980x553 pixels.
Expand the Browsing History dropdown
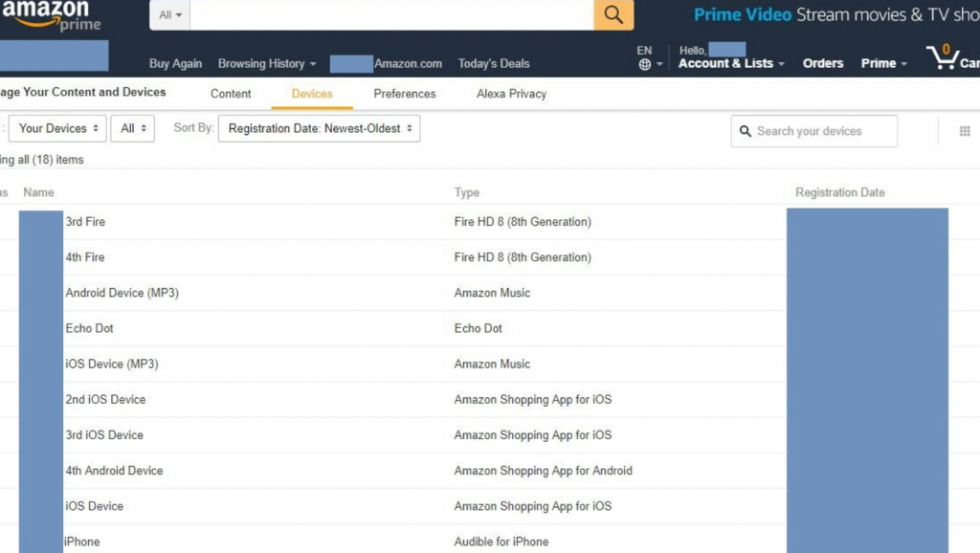tap(267, 64)
